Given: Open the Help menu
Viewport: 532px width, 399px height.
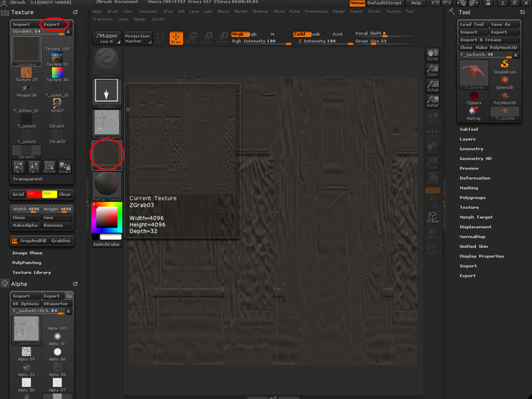Looking at the screenshot, I should tap(416, 3).
